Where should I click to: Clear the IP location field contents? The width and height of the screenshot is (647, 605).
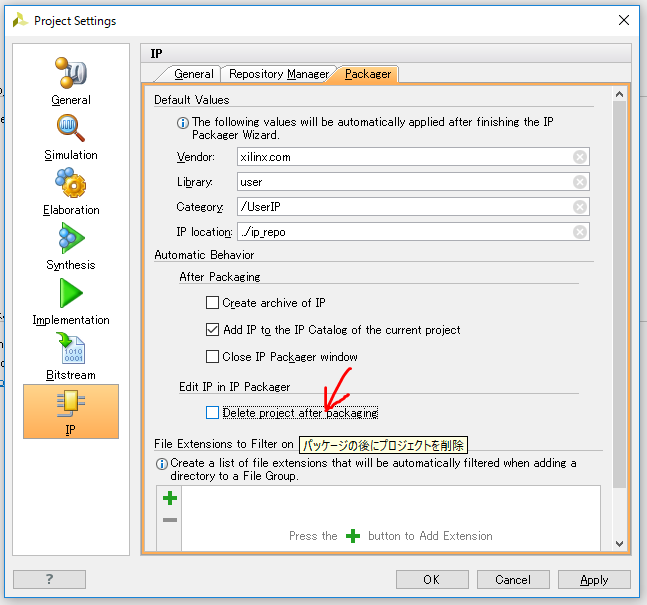tap(579, 232)
